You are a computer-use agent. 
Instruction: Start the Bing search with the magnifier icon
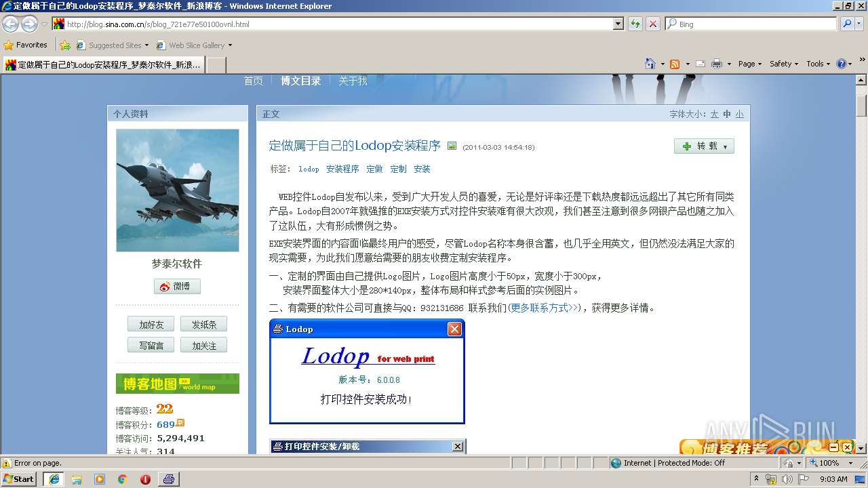[x=846, y=24]
